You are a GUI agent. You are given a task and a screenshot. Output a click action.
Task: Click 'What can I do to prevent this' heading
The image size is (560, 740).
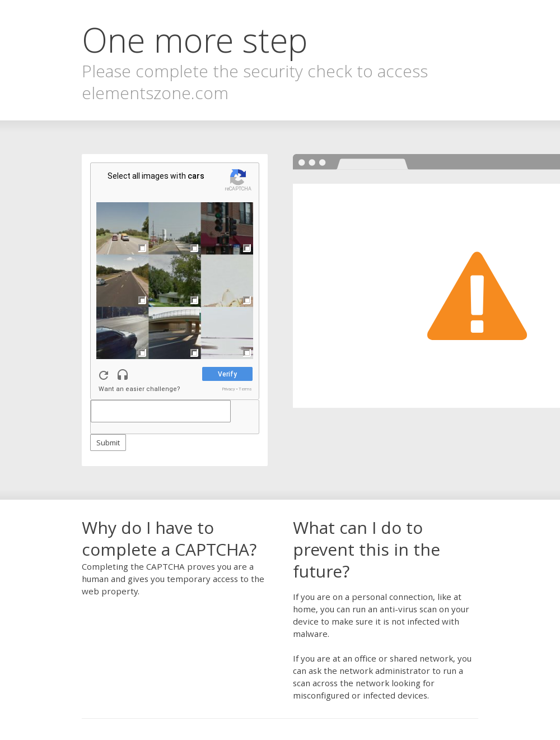coord(366,550)
